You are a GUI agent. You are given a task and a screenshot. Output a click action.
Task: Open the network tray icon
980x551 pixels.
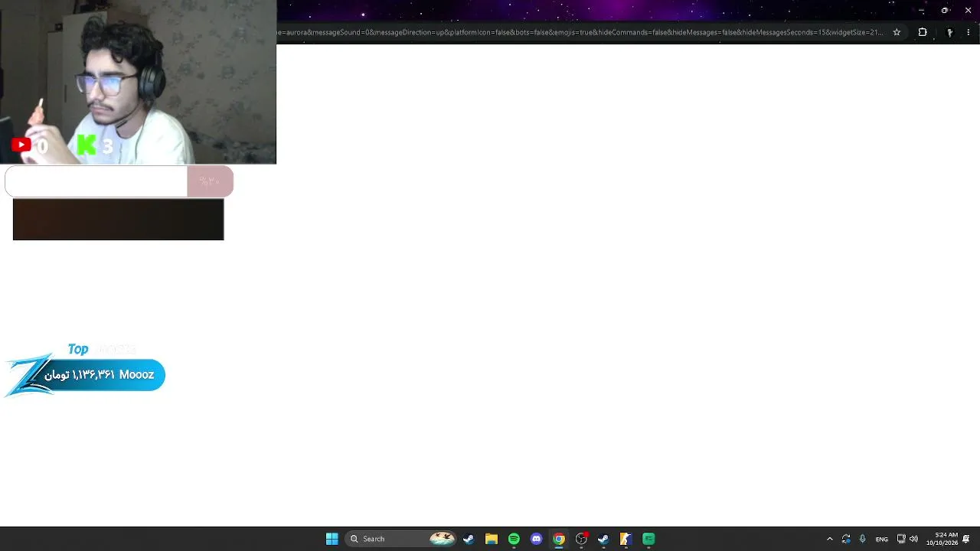point(901,539)
